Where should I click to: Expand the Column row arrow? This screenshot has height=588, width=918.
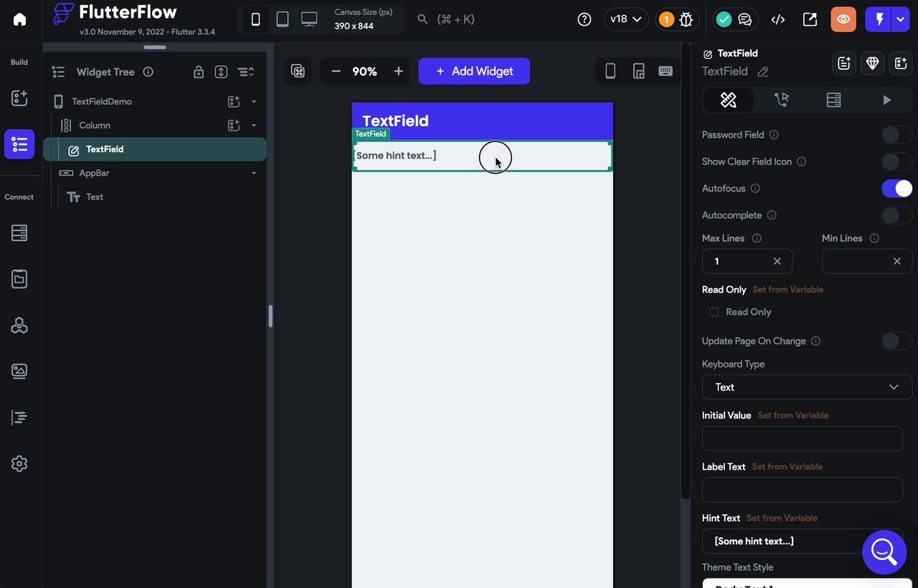(x=253, y=125)
